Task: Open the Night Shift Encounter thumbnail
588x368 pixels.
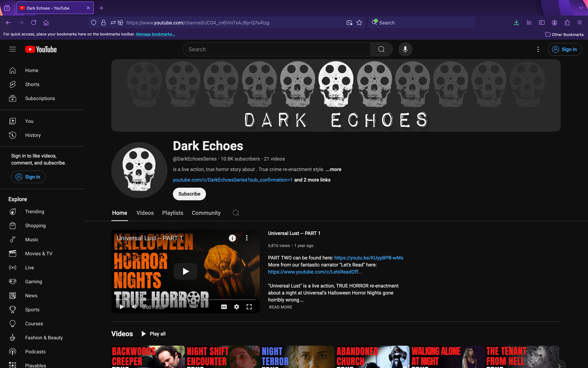Action: (x=223, y=357)
